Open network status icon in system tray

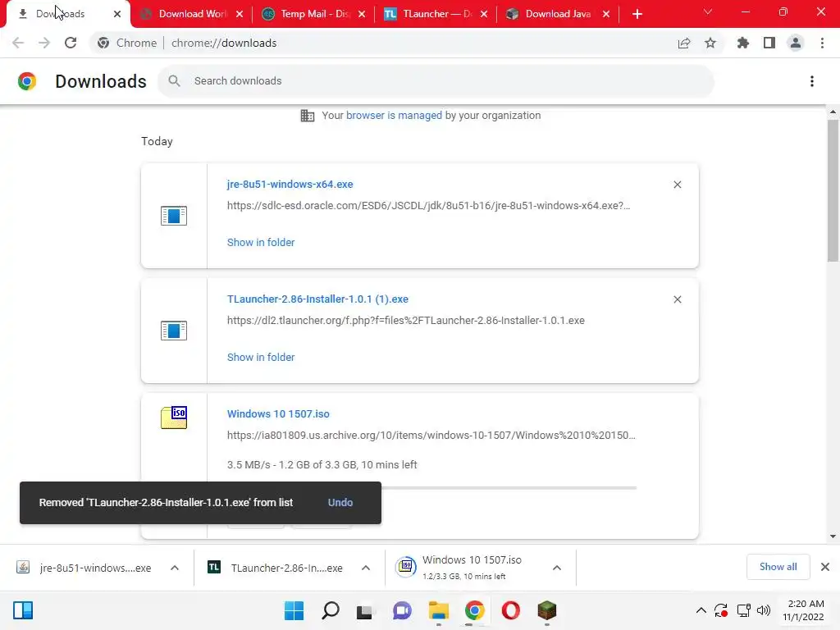tap(743, 610)
